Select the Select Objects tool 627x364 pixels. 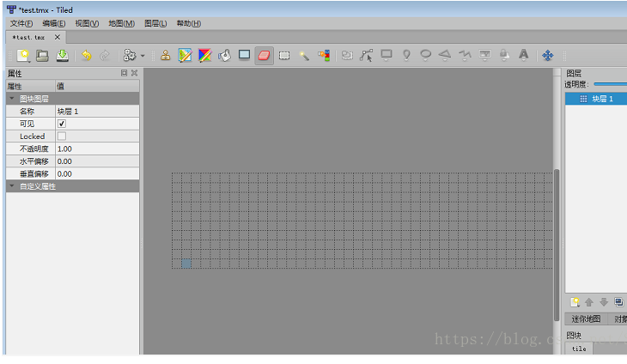coord(347,56)
